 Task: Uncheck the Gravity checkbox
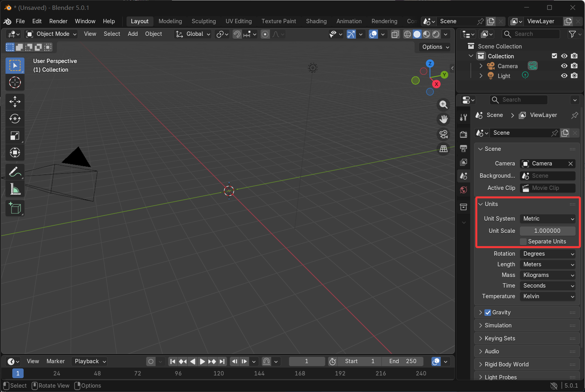488,312
